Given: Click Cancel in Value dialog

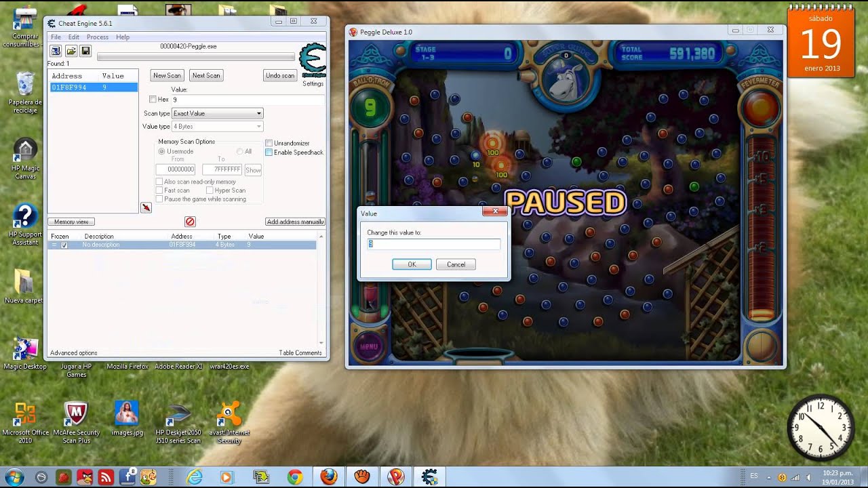Looking at the screenshot, I should [x=456, y=264].
